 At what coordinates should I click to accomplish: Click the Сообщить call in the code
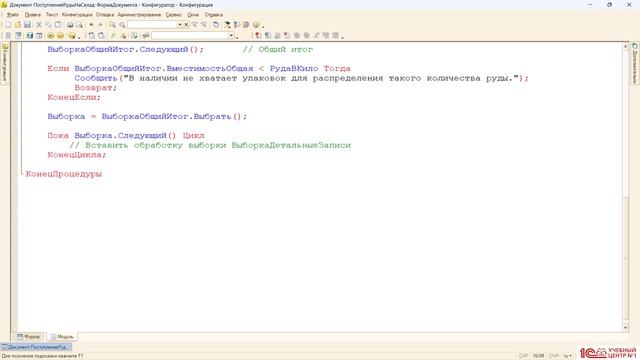click(x=96, y=78)
